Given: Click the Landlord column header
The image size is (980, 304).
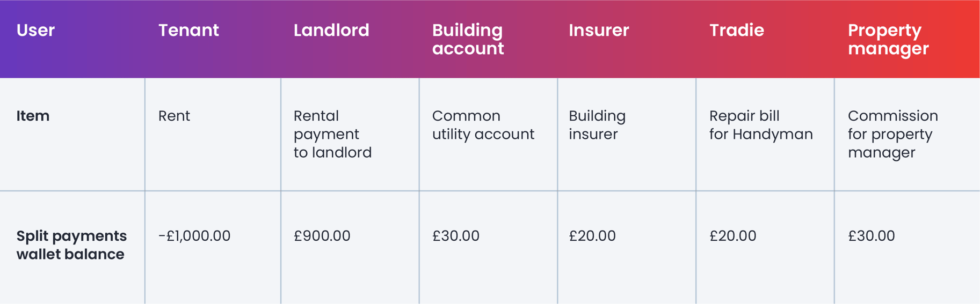Looking at the screenshot, I should [x=331, y=31].
